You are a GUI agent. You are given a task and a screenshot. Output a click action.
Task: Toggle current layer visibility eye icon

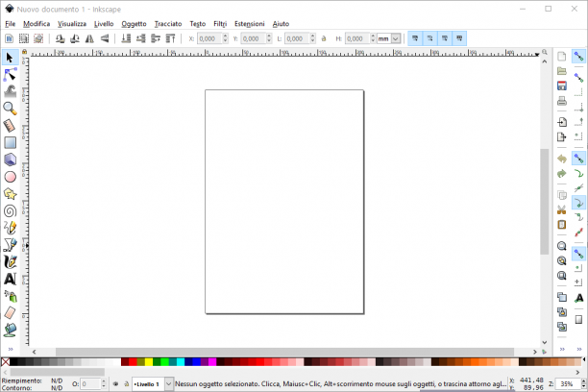116,383
